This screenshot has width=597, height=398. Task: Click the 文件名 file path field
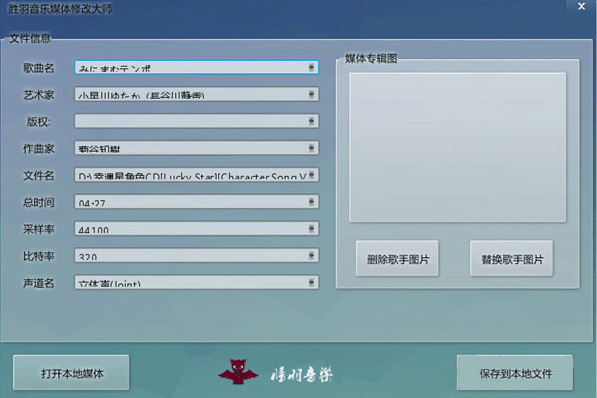coord(196,175)
